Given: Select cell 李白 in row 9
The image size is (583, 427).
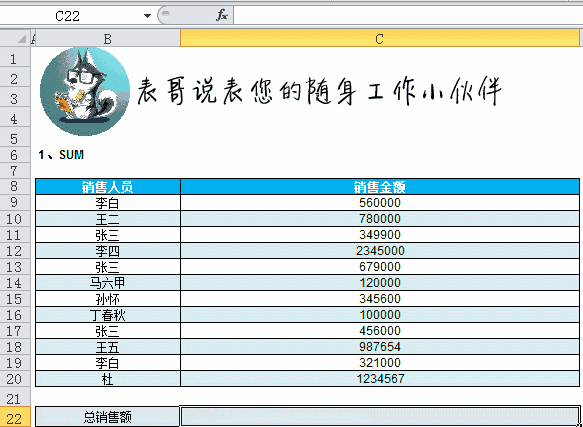Looking at the screenshot, I should (x=108, y=203).
